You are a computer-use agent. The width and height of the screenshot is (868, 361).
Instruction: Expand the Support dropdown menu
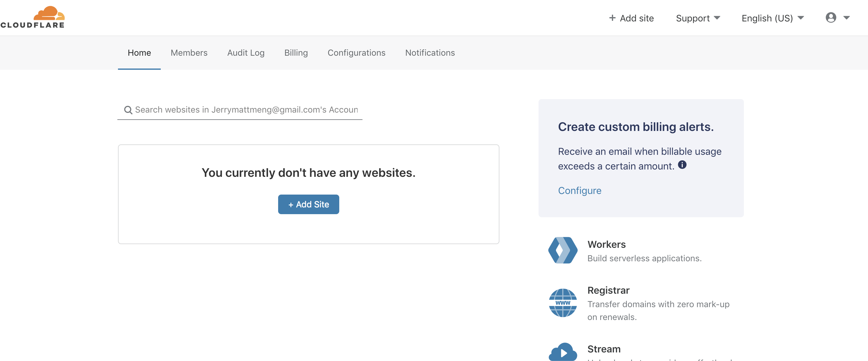pyautogui.click(x=698, y=18)
